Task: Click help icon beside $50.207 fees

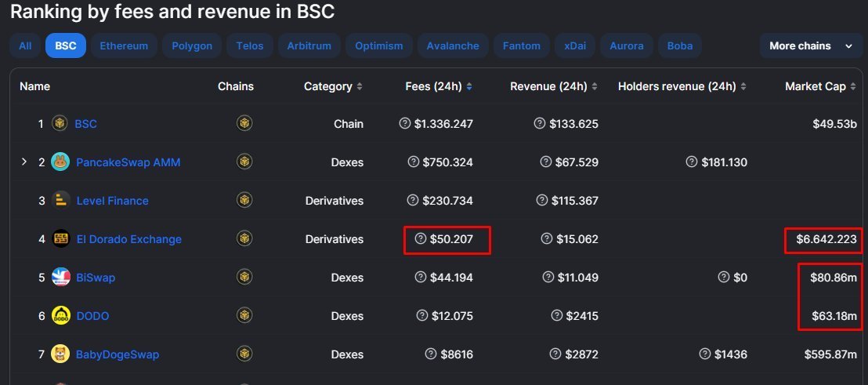Action: click(x=421, y=238)
